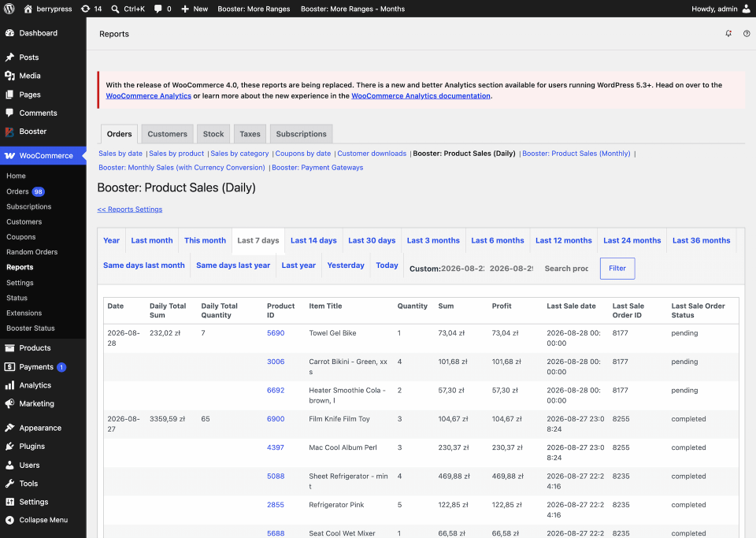Select the Last 30 days range
Viewport: 756px width, 538px height.
coord(372,240)
